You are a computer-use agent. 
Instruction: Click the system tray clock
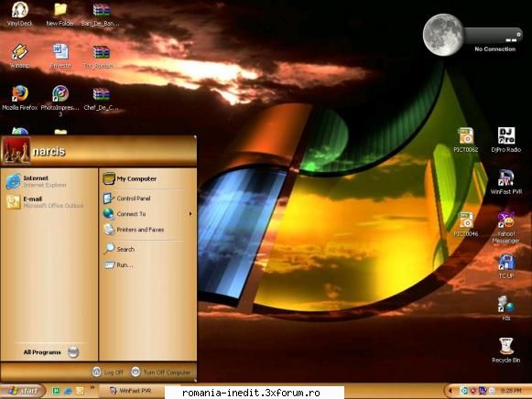tap(511, 391)
